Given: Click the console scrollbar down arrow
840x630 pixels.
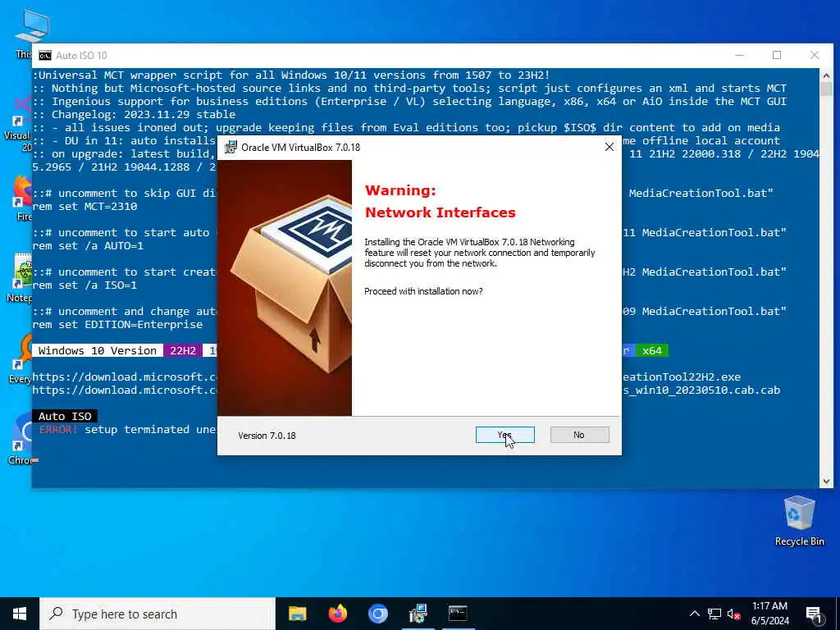Looking at the screenshot, I should pyautogui.click(x=826, y=481).
